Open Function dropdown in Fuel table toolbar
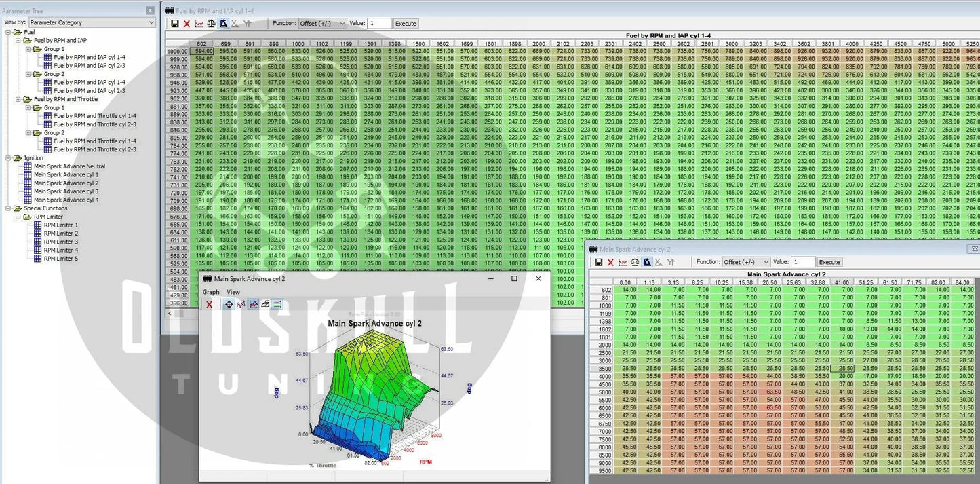The width and height of the screenshot is (980, 484). click(322, 24)
